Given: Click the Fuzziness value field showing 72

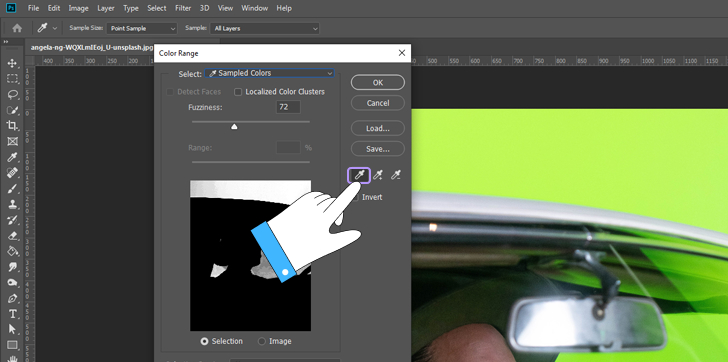Looking at the screenshot, I should [x=288, y=107].
